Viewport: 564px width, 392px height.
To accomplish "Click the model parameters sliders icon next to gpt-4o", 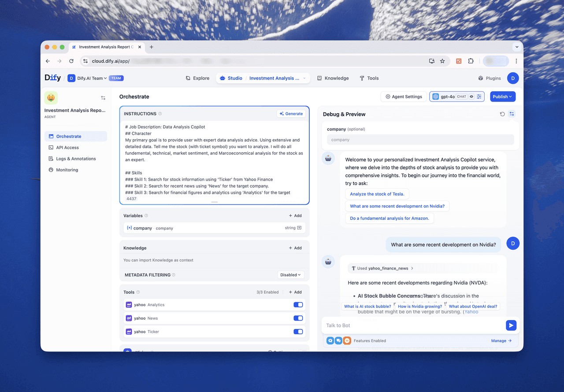I will coord(479,96).
